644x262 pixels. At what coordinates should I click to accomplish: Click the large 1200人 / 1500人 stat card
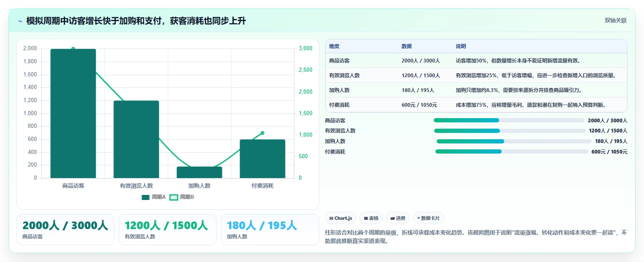pos(168,230)
